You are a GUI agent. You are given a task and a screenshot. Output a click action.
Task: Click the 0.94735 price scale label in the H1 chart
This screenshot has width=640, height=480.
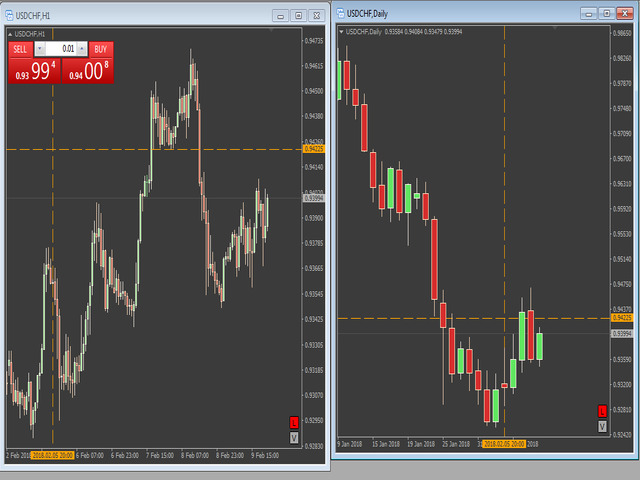coord(314,41)
